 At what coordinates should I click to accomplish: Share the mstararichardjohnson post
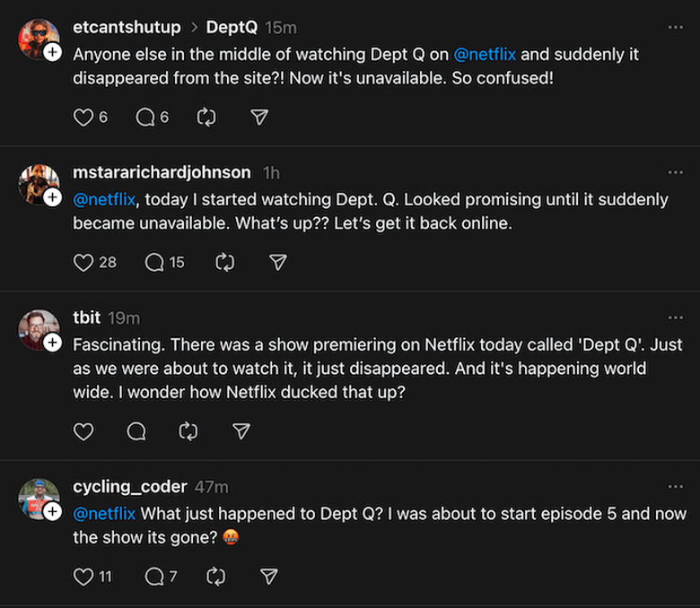tap(278, 263)
